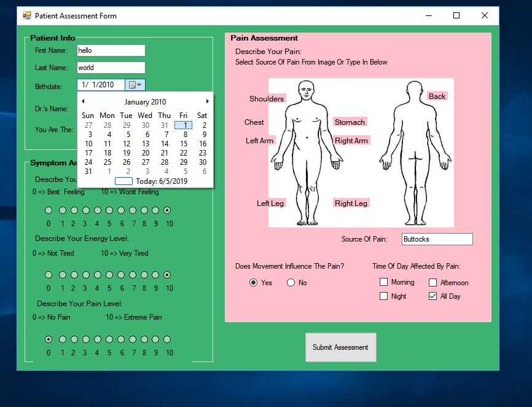Check the Night checkbox
Screen dimensions: 532x407
(383, 296)
